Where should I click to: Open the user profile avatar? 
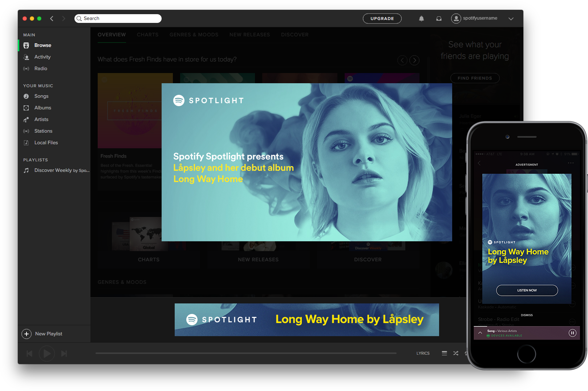[456, 19]
